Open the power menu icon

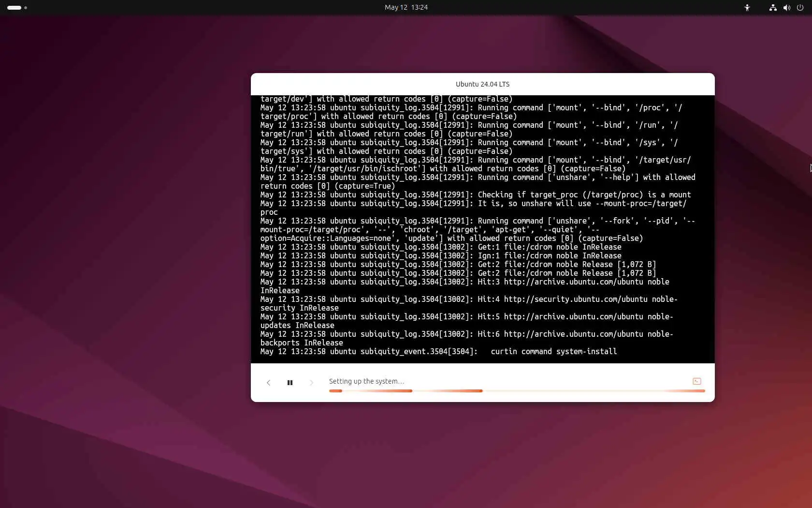800,7
